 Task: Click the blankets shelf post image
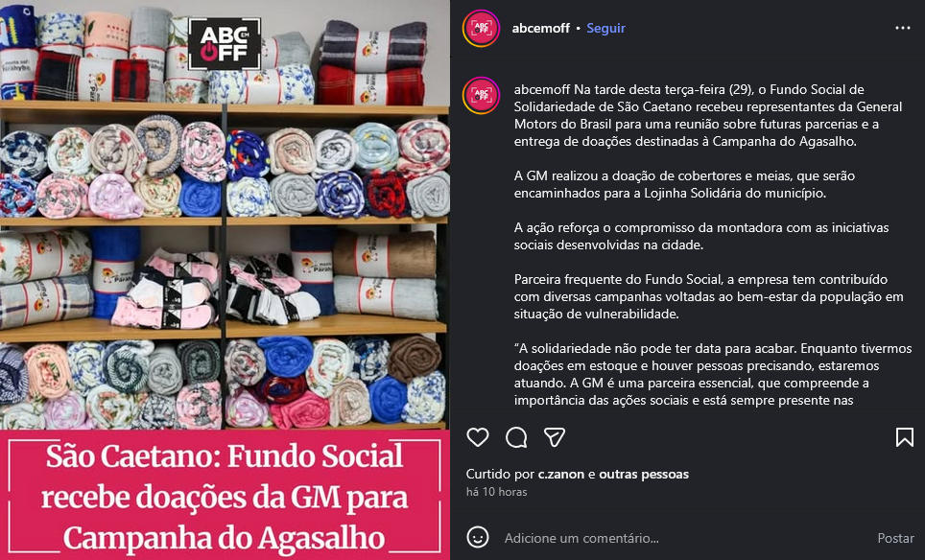pos(225,215)
